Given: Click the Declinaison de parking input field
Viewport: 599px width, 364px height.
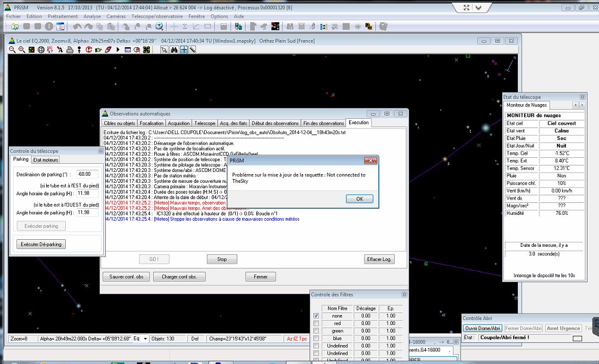Looking at the screenshot, I should [x=87, y=174].
